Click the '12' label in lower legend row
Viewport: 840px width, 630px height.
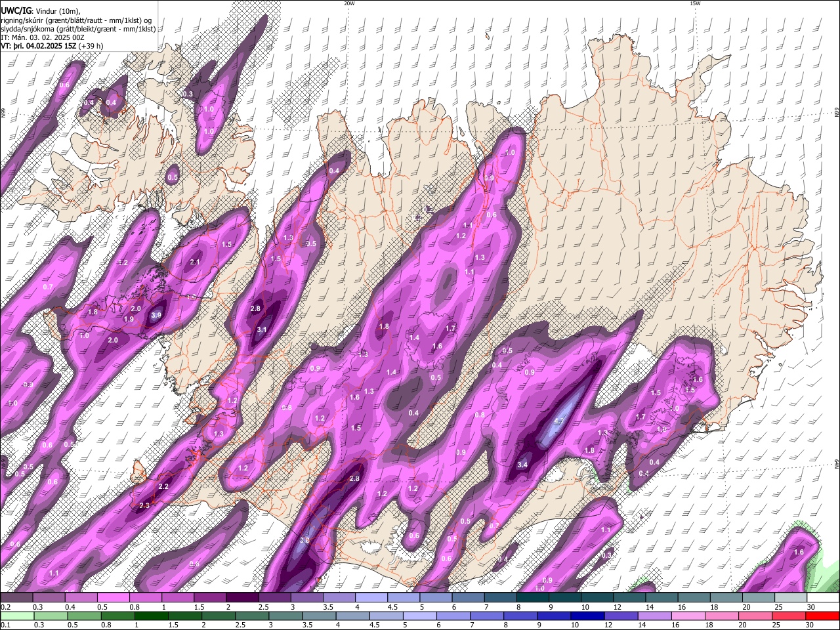point(608,625)
